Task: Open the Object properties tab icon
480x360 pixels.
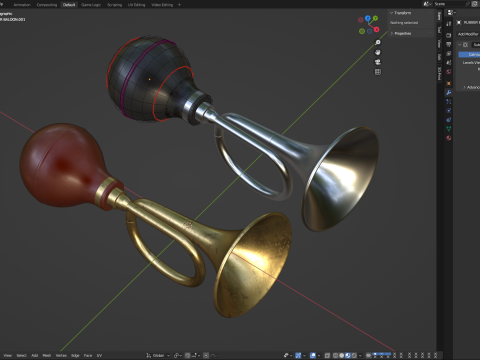Action: tap(449, 83)
